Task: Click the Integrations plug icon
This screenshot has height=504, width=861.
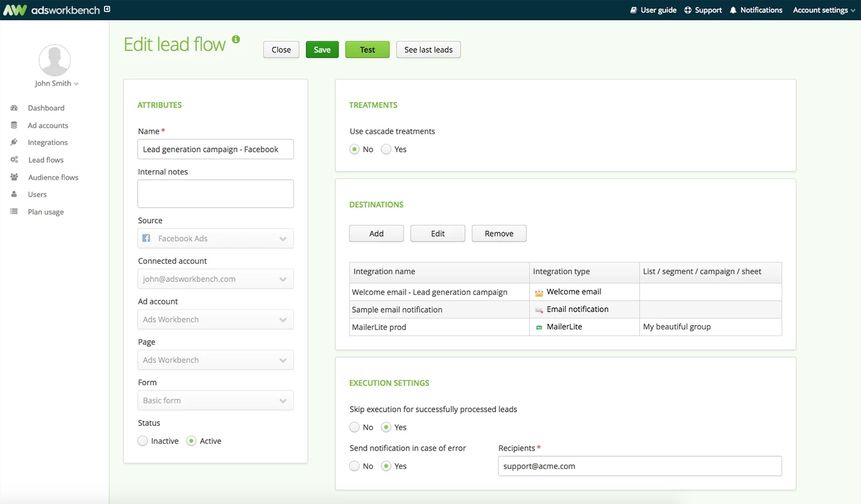Action: (14, 143)
